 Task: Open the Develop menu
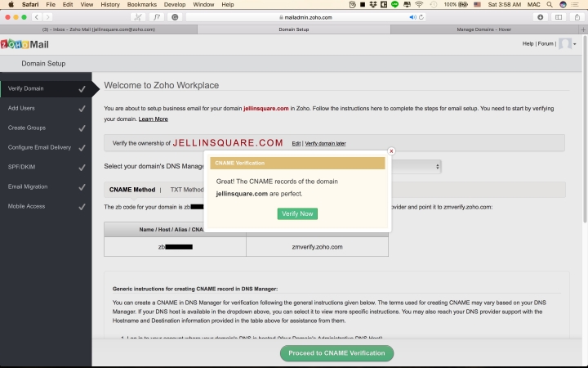(x=175, y=5)
